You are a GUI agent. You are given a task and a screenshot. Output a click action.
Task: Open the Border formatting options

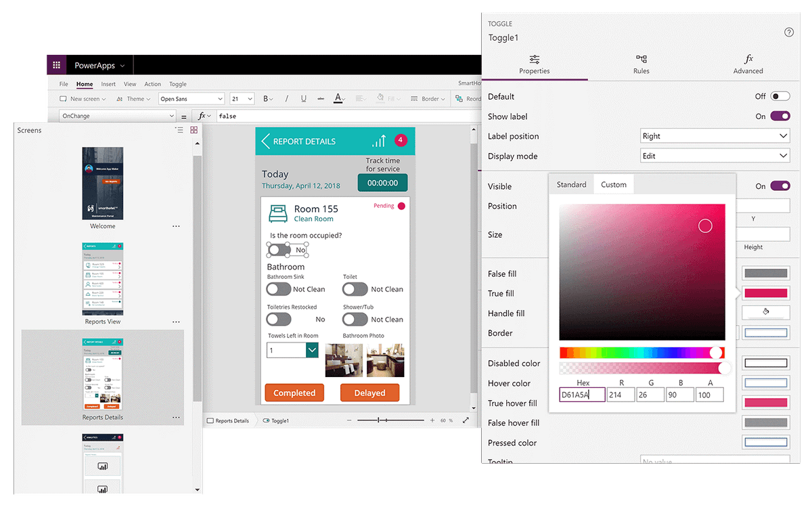click(x=426, y=98)
